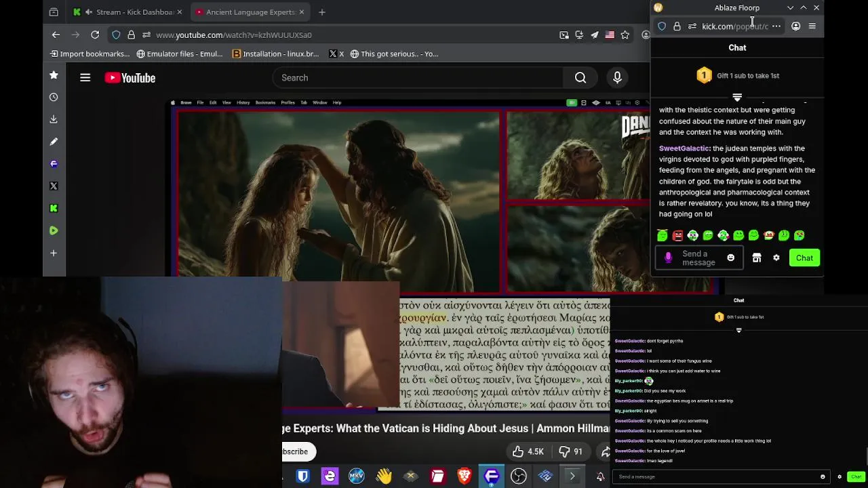Click the US flag extension icon
The height and width of the screenshot is (488, 868).
tap(610, 35)
